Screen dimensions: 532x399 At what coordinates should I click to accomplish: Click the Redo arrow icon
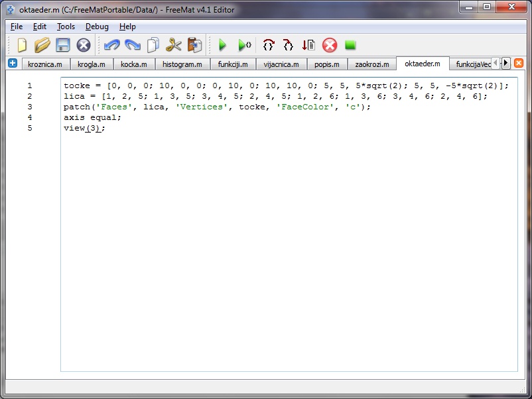133,45
